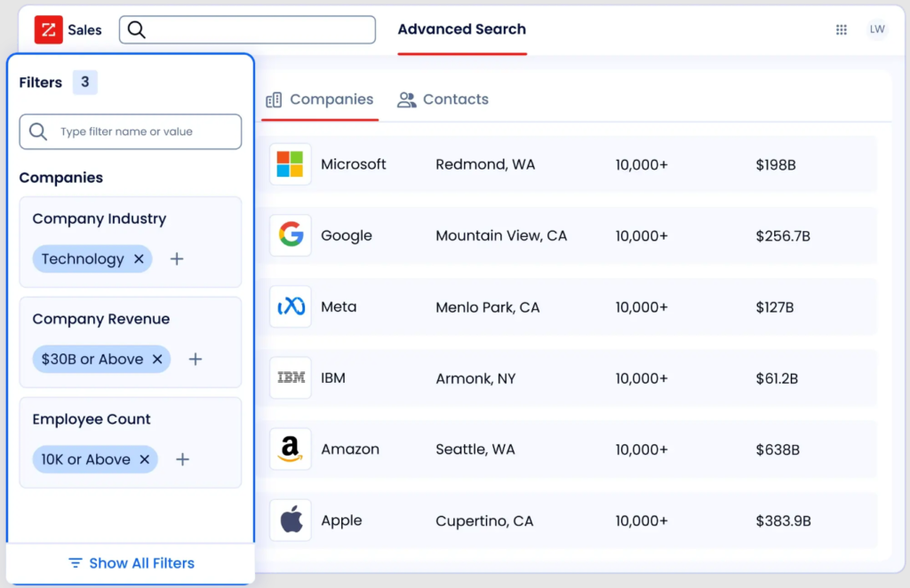Remove the $30B or Above filter
Viewport: 910px width, 588px height.
coord(157,359)
